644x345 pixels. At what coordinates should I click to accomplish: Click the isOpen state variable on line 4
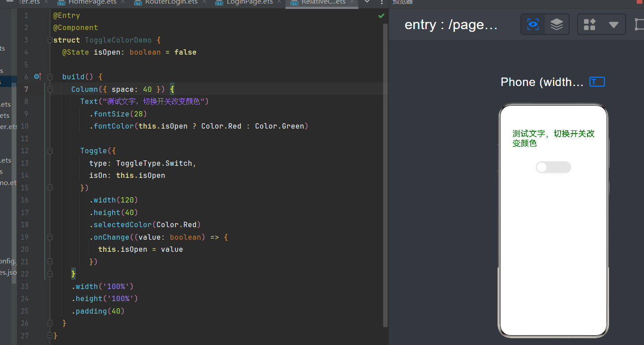point(107,52)
